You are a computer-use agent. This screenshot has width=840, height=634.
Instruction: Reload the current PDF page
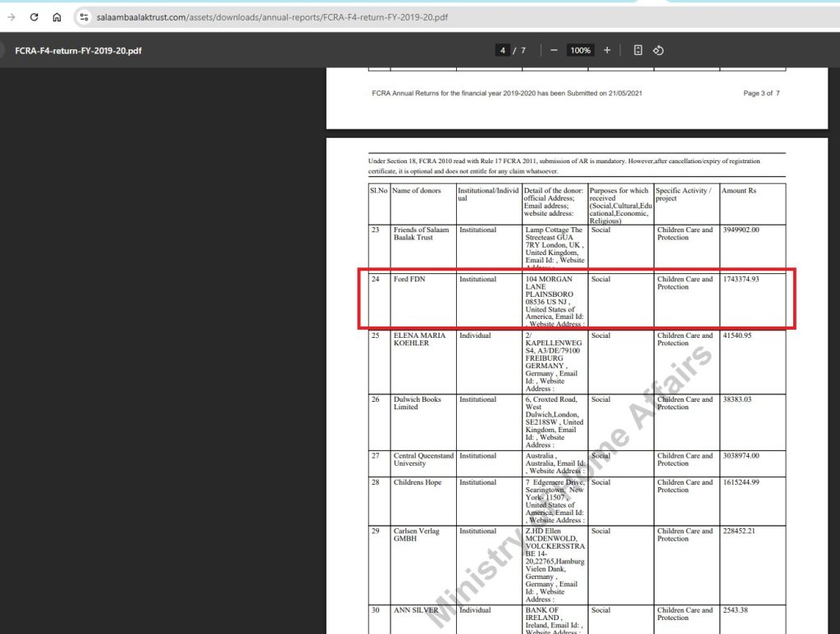coord(34,17)
